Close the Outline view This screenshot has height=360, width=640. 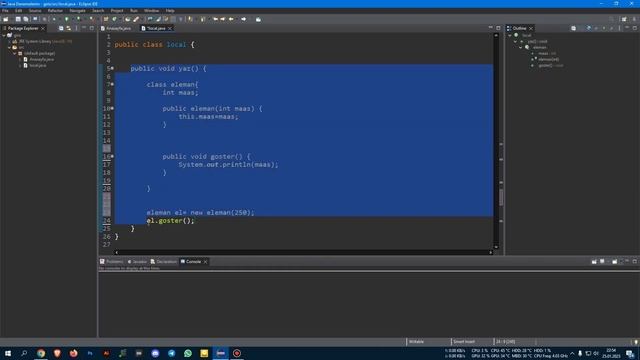531,28
